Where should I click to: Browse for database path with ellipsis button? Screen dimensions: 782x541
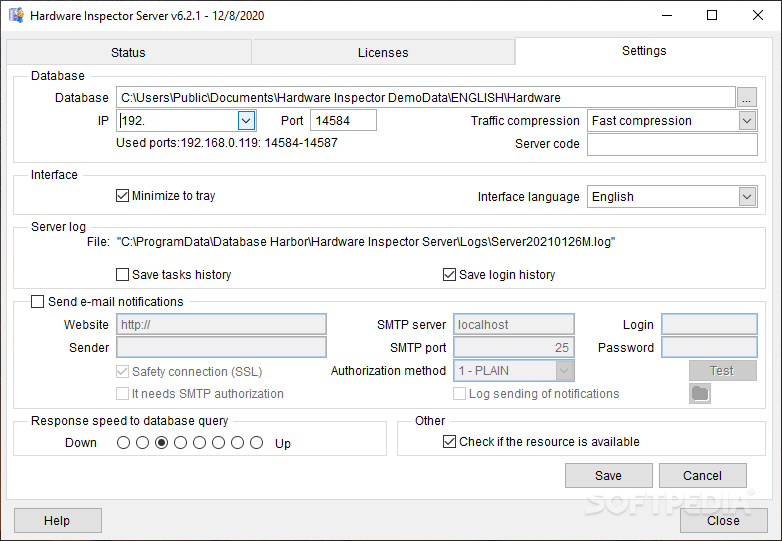click(747, 98)
